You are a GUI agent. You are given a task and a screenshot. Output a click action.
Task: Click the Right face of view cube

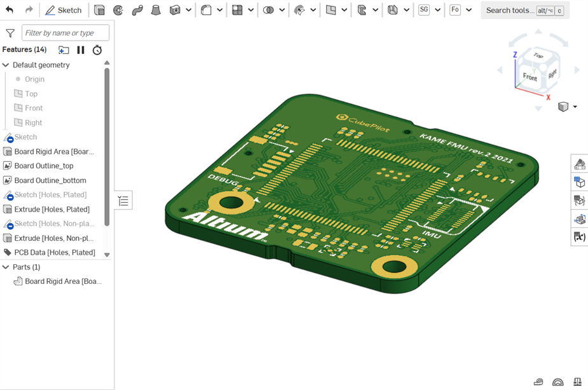(x=552, y=74)
